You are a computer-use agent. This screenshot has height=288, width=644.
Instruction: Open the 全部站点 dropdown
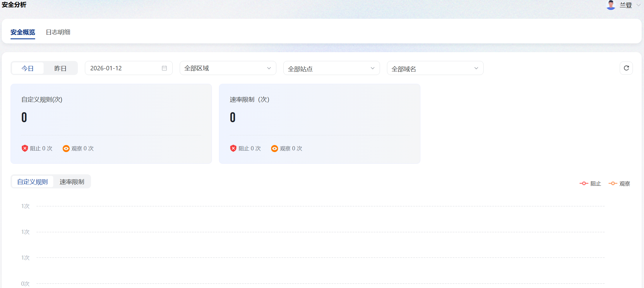click(331, 68)
